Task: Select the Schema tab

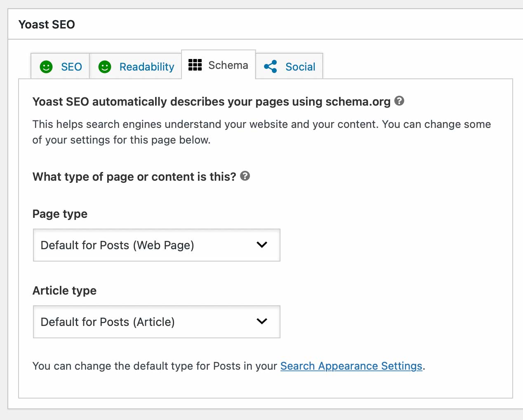Action: pos(228,65)
